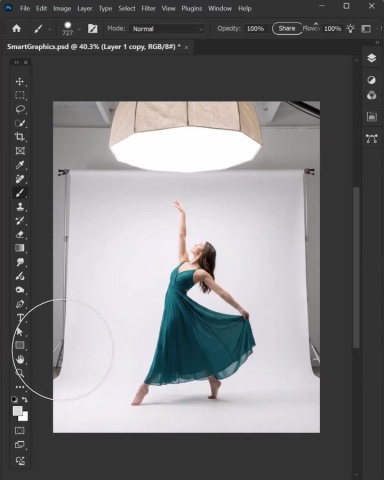Select the Horizontal Type tool
The height and width of the screenshot is (480, 384).
(x=20, y=318)
